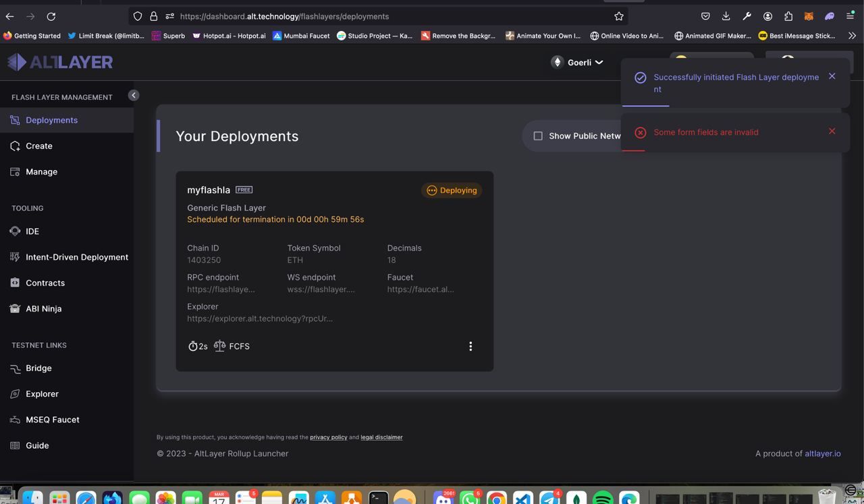Open the Hotpot.ai bookmark
Screen dimensions: 864x504
tap(229, 36)
